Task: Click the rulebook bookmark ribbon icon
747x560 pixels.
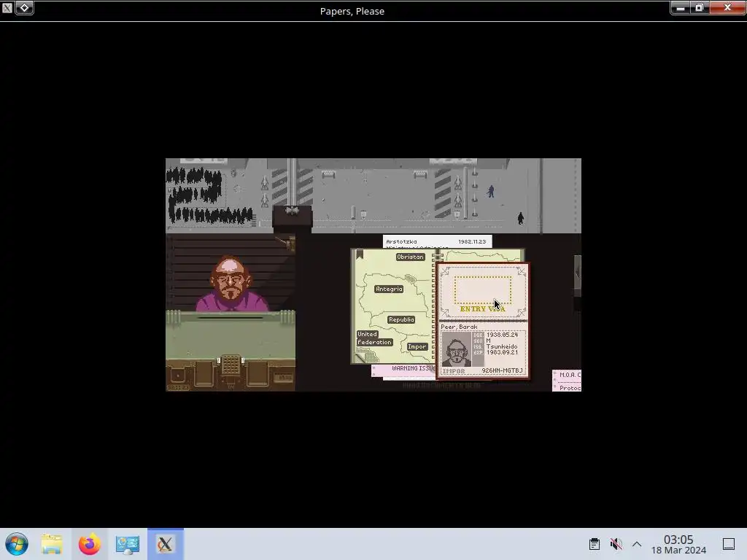Action: click(360, 254)
